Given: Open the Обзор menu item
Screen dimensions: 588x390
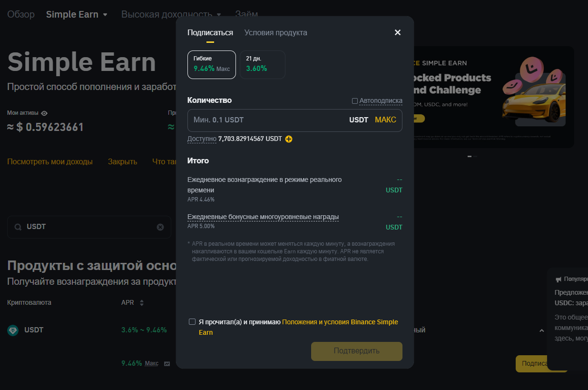Looking at the screenshot, I should click(21, 14).
